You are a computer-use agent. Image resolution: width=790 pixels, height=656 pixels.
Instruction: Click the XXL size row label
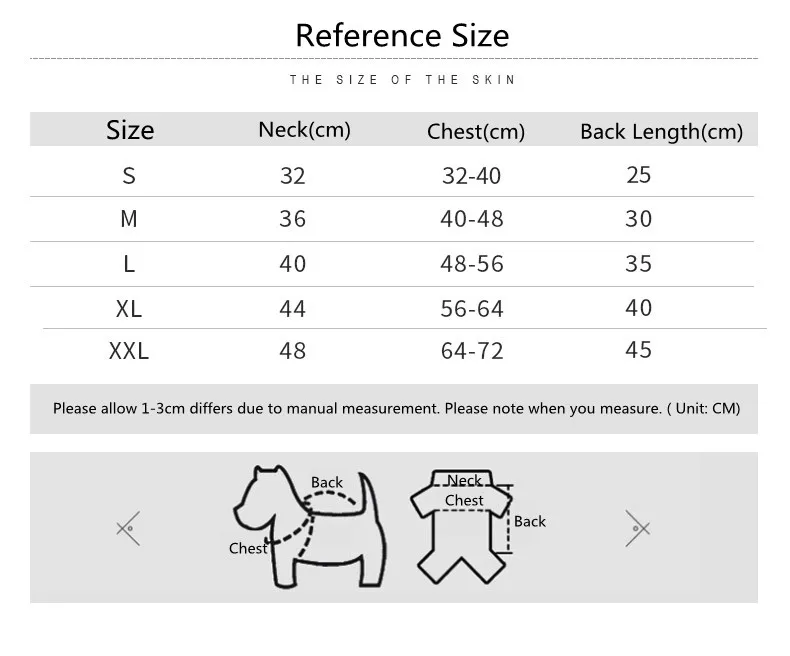tap(129, 351)
